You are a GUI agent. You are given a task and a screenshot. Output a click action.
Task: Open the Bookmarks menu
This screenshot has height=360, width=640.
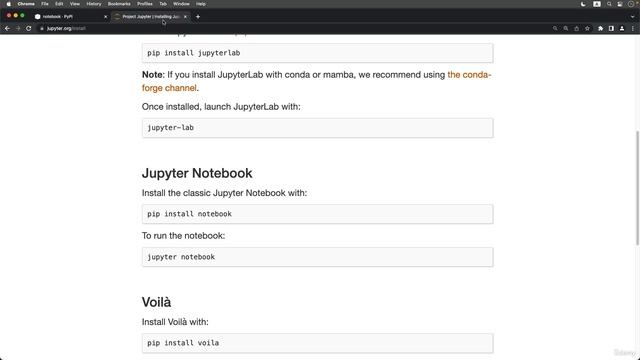point(119,4)
